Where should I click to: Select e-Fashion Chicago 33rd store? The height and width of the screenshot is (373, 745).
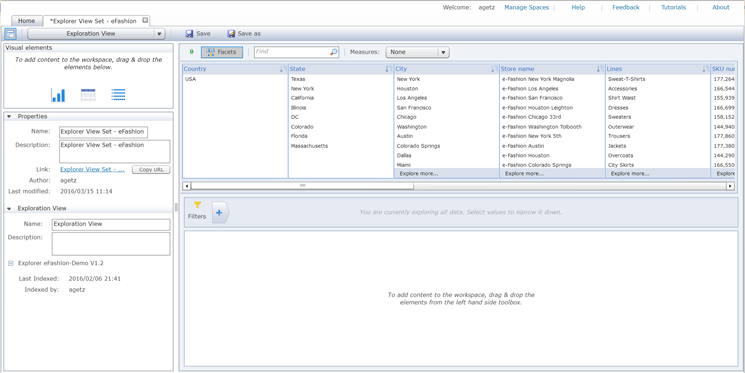point(531,117)
